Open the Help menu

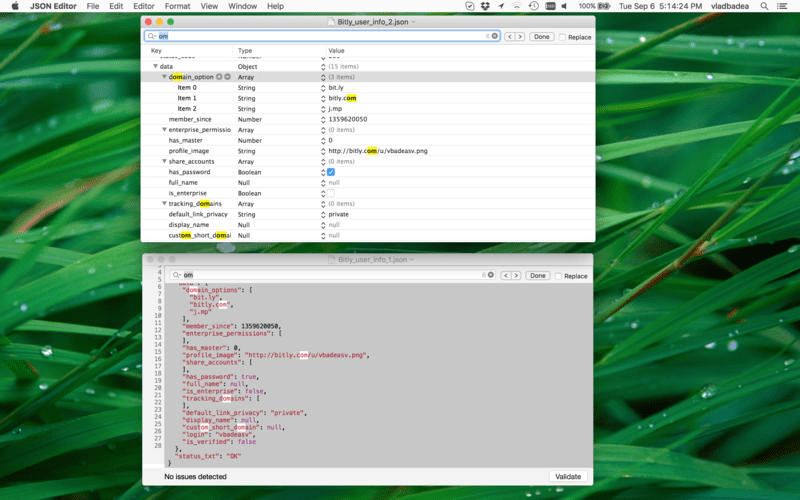tap(276, 6)
